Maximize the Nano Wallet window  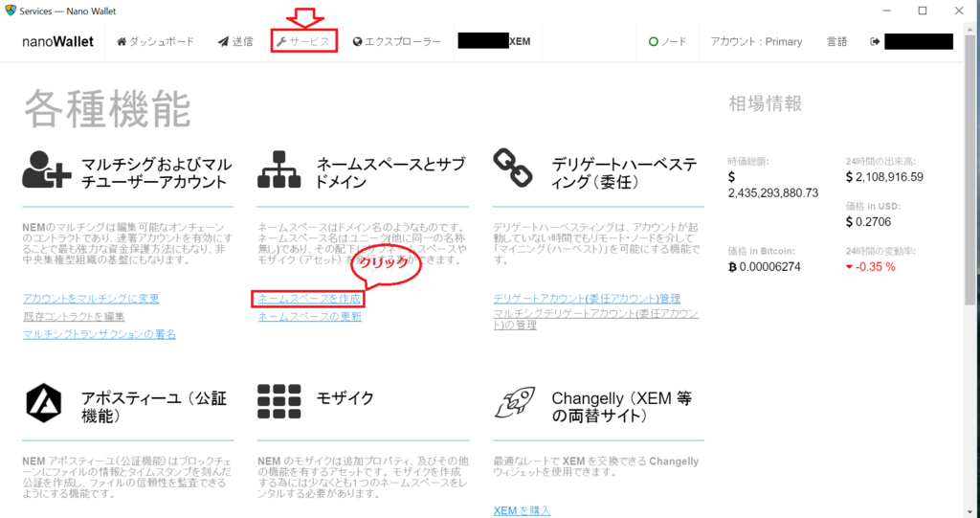coord(923,11)
